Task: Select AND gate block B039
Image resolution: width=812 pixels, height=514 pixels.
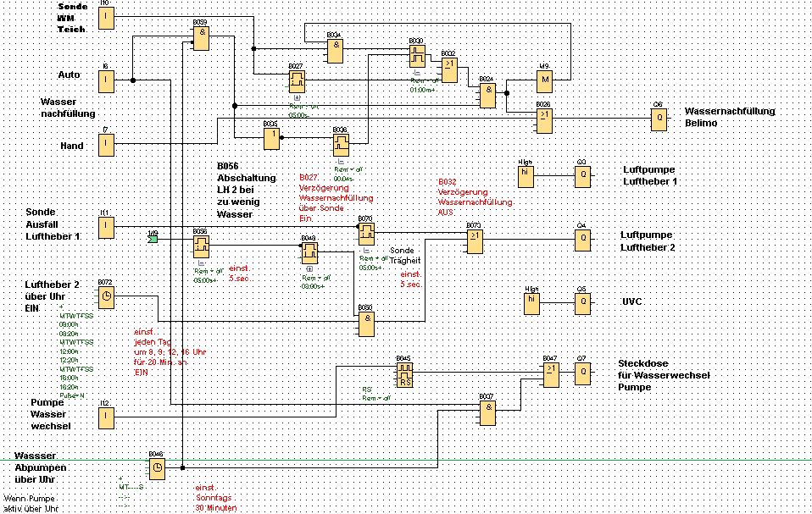Action: tap(202, 36)
